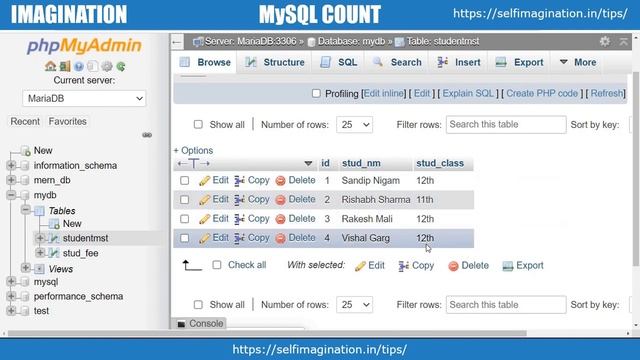Click the pencil Edit icon for Vishal Garg
This screenshot has width=640, height=360.
(204, 238)
